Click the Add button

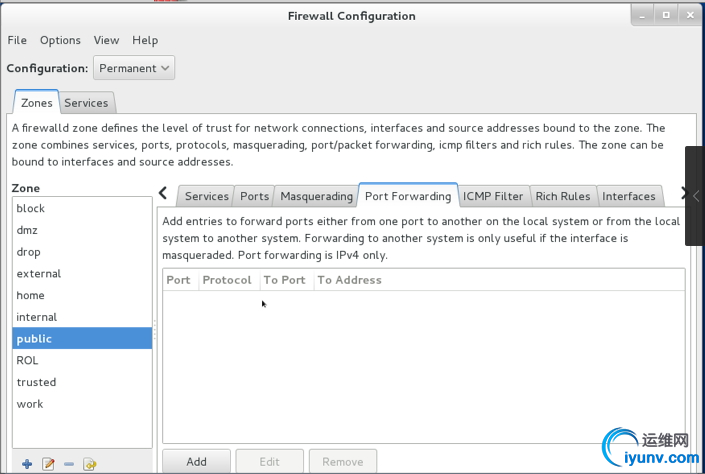point(196,461)
